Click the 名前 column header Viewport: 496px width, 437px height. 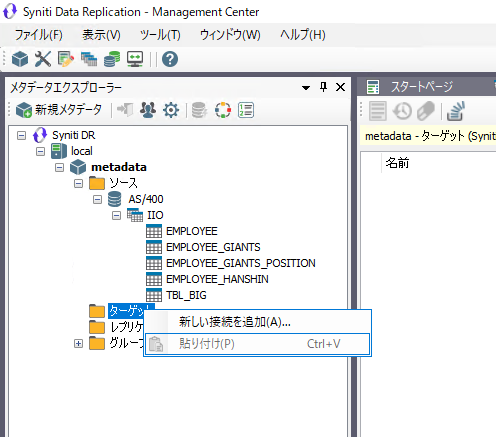pyautogui.click(x=397, y=163)
